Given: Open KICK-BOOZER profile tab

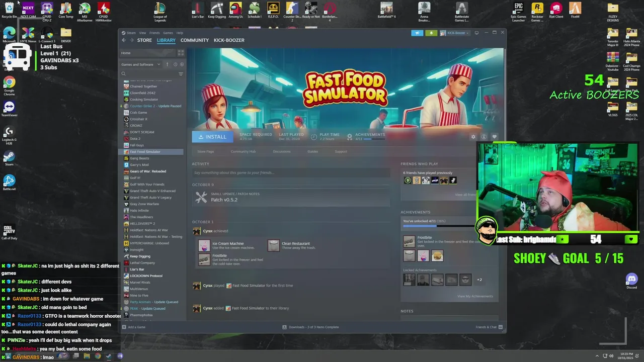Looking at the screenshot, I should pyautogui.click(x=229, y=40).
